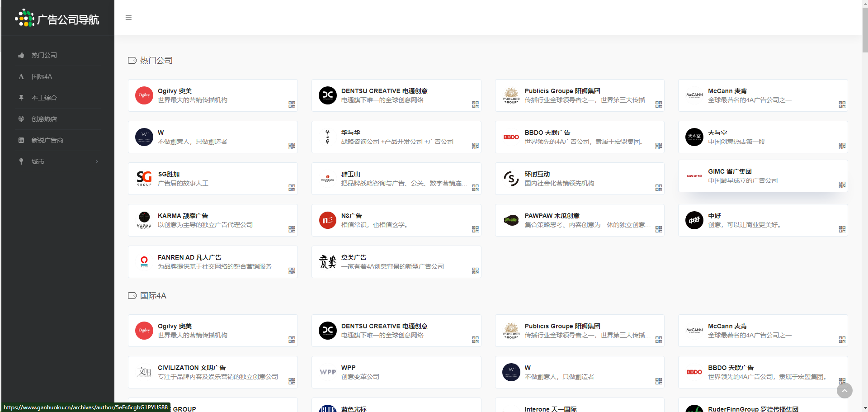
Task: Show QR code for DENTSU CREATIVE in 热门公司
Action: (475, 104)
